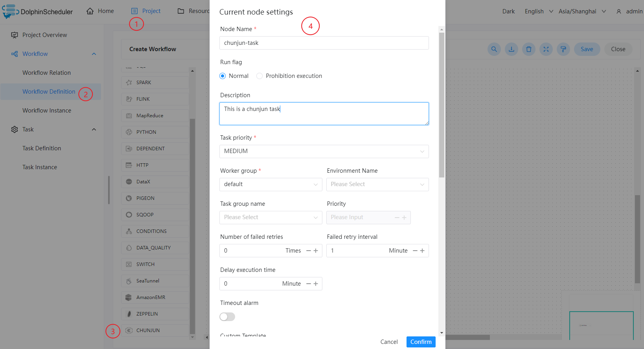Open the Worker group dropdown

tap(270, 185)
